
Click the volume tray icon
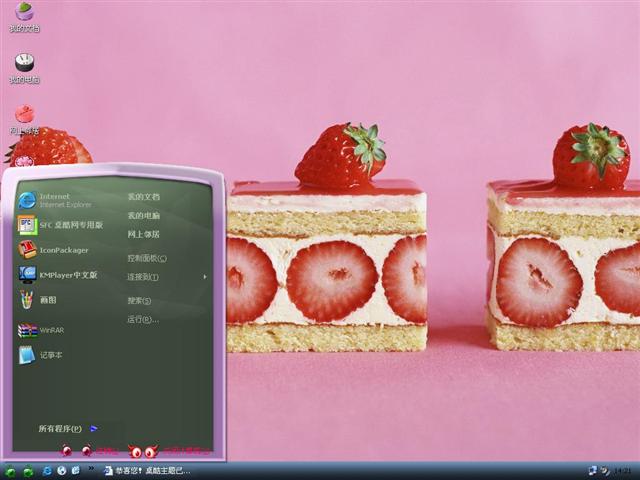coord(606,471)
